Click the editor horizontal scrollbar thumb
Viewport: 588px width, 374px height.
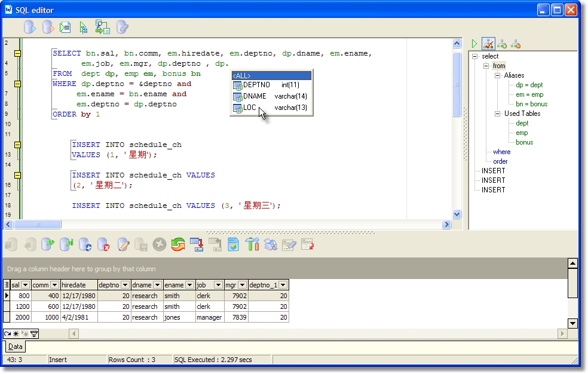pyautogui.click(x=38, y=225)
